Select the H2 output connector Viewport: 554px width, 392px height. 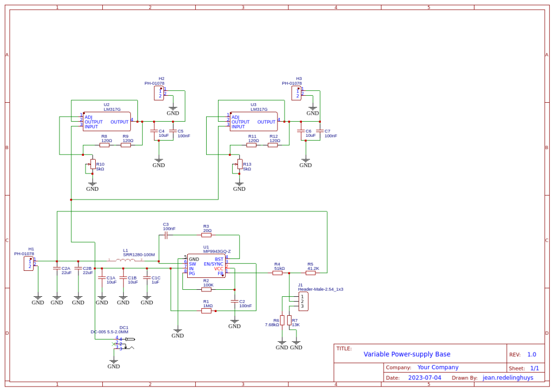tap(159, 92)
